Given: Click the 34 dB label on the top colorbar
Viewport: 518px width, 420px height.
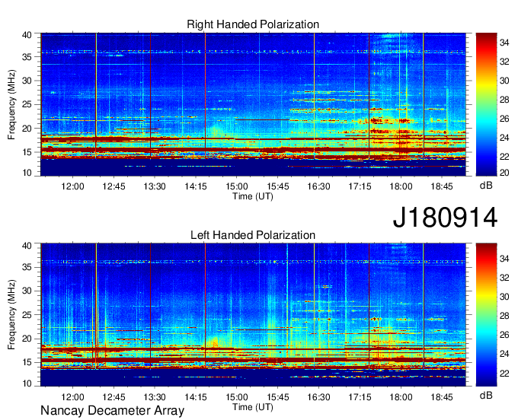Looking at the screenshot, I should [x=504, y=43].
